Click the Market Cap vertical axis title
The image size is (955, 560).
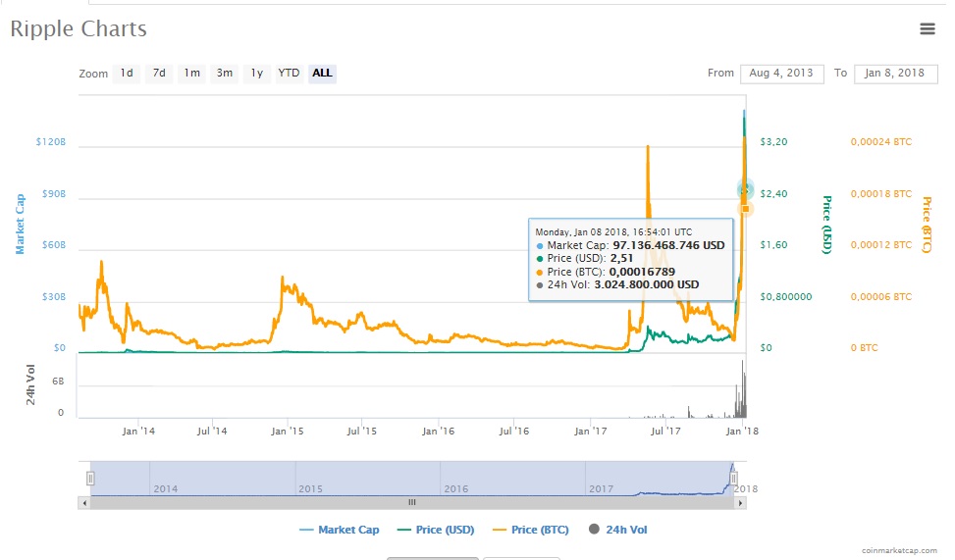click(20, 224)
